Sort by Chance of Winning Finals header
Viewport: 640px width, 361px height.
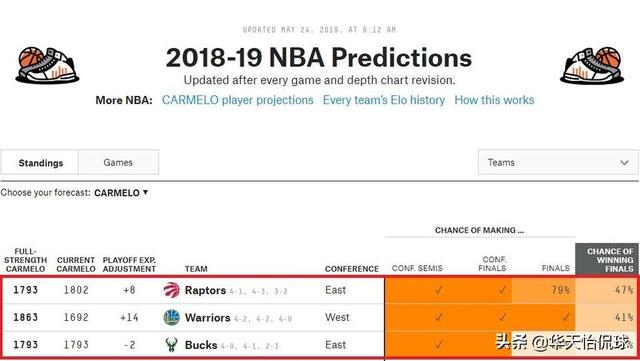tap(607, 260)
